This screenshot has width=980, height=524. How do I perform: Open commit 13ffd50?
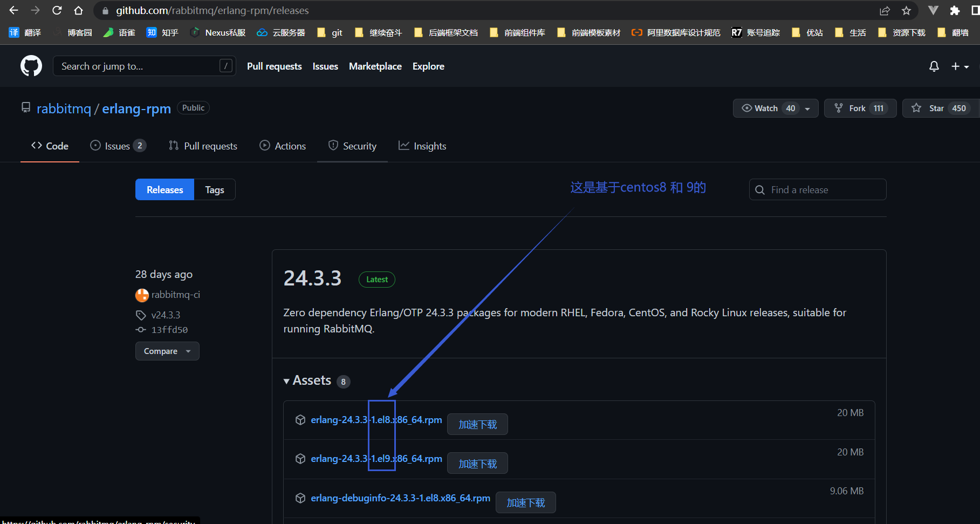169,329
